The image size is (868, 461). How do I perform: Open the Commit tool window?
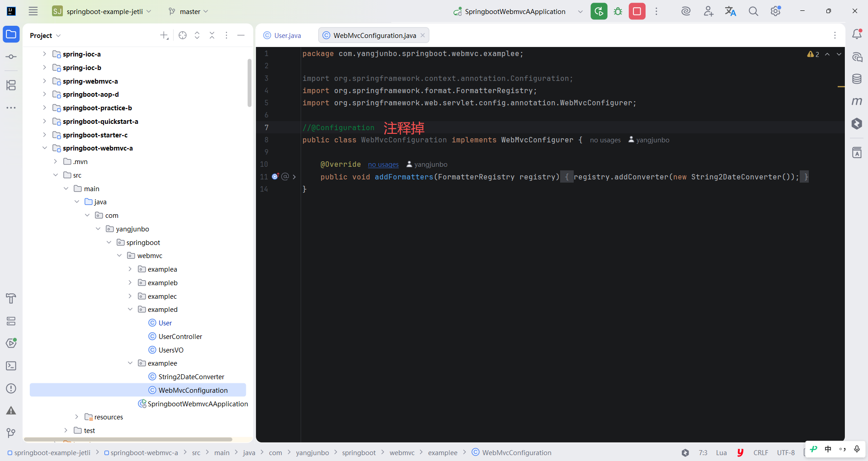(11, 57)
